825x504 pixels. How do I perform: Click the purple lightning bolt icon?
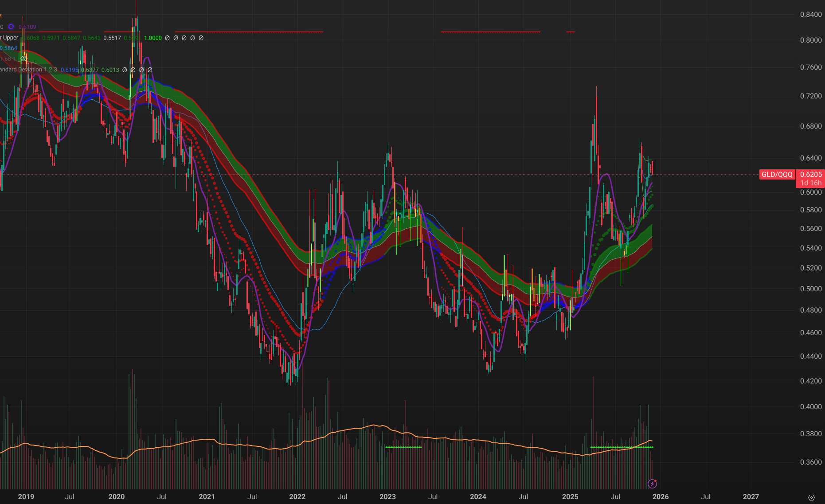(x=652, y=484)
